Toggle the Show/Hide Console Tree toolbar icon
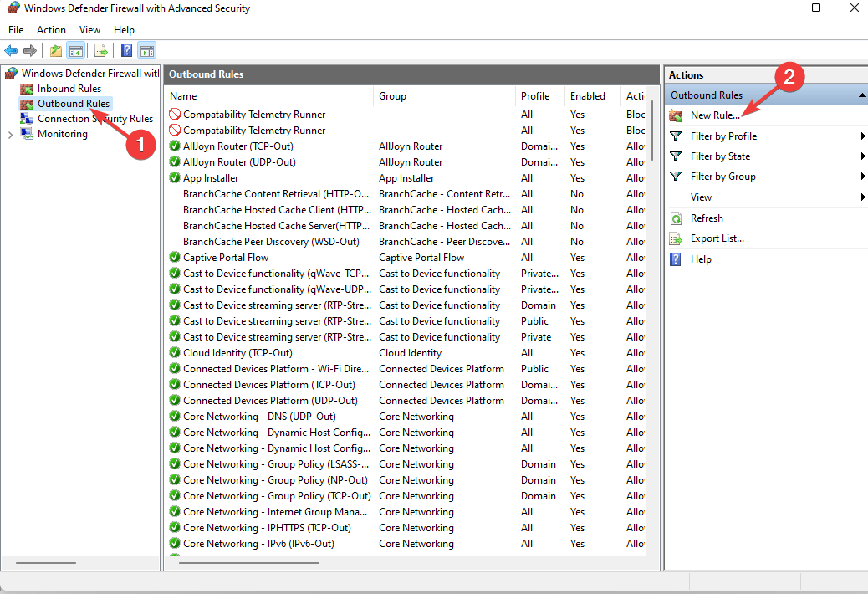868x594 pixels. coord(76,50)
